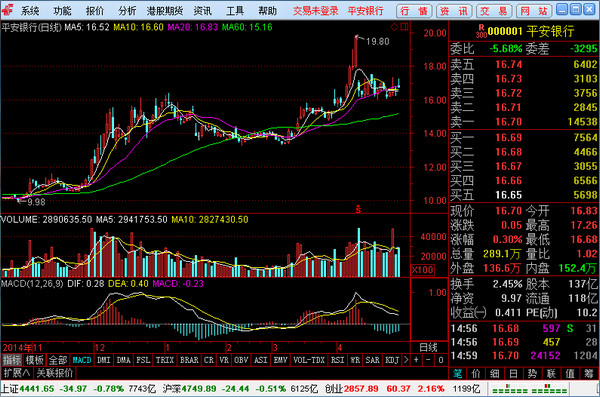Click the green-red market status bar indicator
The height and width of the screenshot is (397, 600).
click(530, 389)
